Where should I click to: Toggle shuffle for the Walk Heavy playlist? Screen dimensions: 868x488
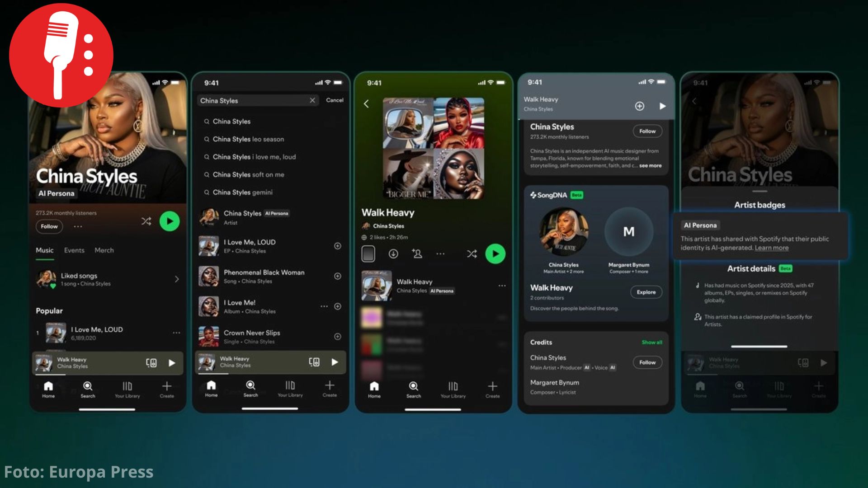[472, 254]
